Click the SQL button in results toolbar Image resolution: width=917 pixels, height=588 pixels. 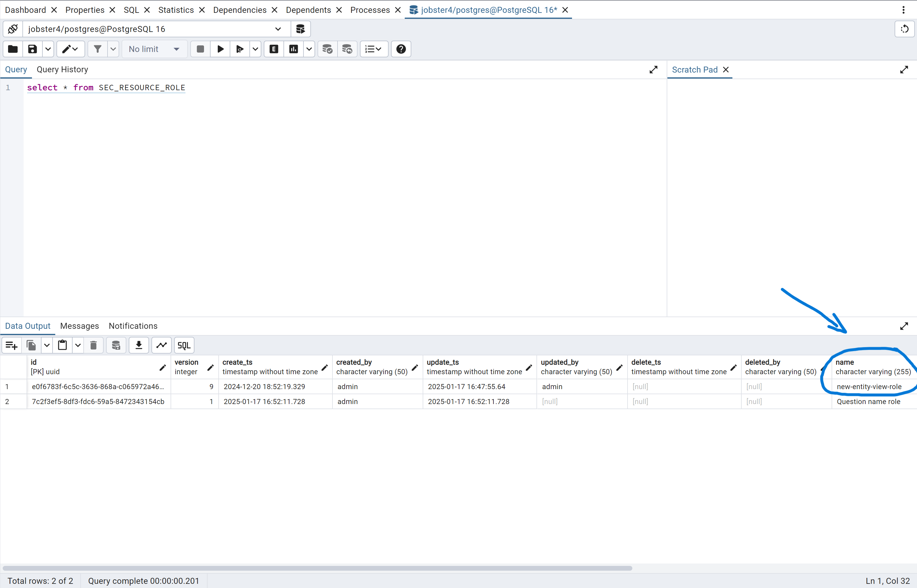point(184,345)
